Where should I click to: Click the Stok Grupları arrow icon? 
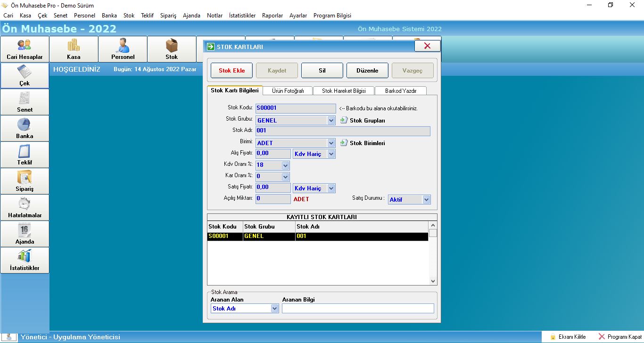(x=344, y=120)
